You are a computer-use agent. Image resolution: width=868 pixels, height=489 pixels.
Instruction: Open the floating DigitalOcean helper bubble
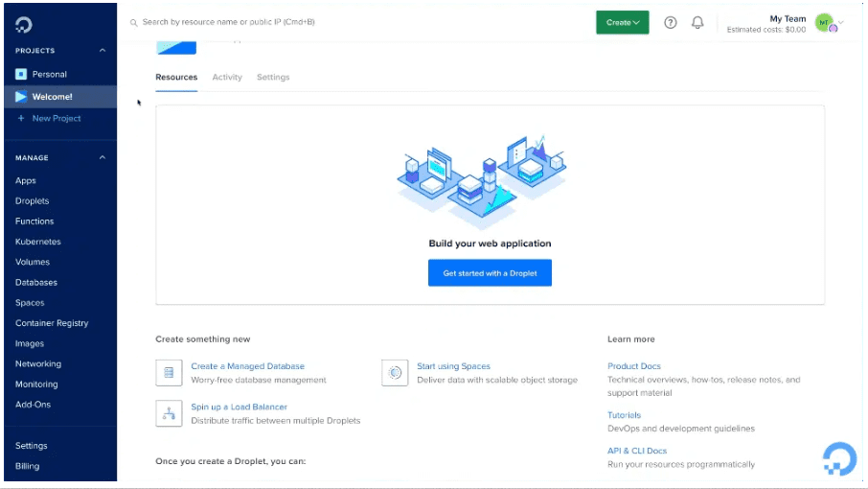pos(840,458)
